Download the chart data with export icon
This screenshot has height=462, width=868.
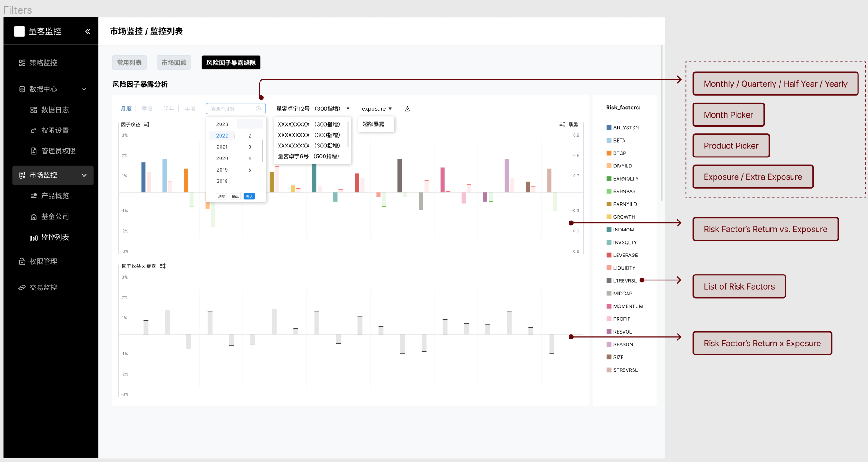coord(407,109)
